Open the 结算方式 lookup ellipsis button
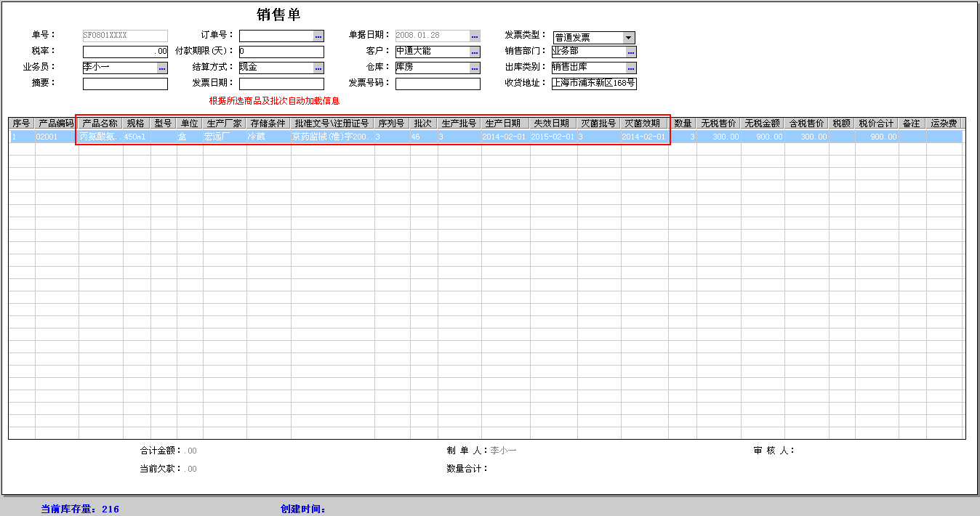Viewport: 980px width, 516px height. [x=318, y=68]
